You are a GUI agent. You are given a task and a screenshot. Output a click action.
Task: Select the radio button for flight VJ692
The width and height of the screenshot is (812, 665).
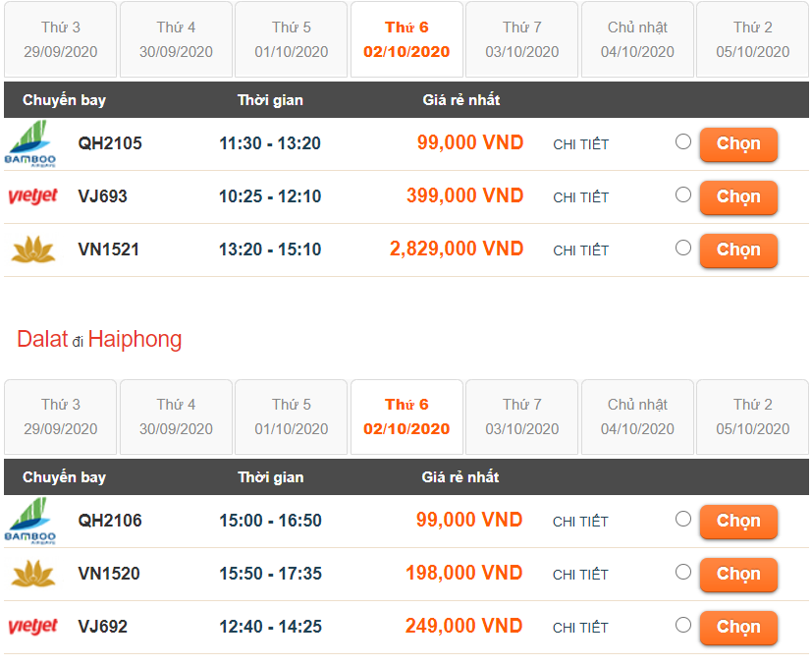[683, 625]
